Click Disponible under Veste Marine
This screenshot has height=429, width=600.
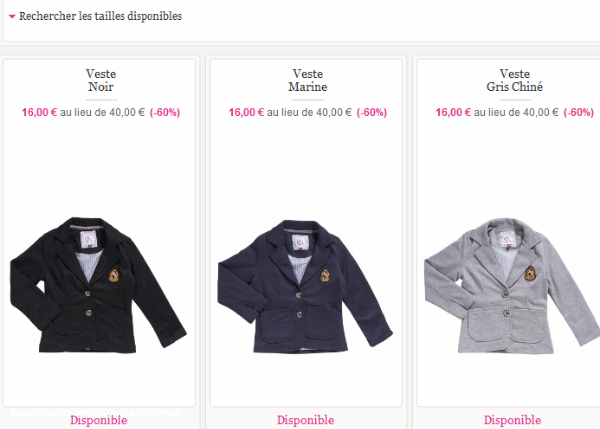(x=305, y=420)
